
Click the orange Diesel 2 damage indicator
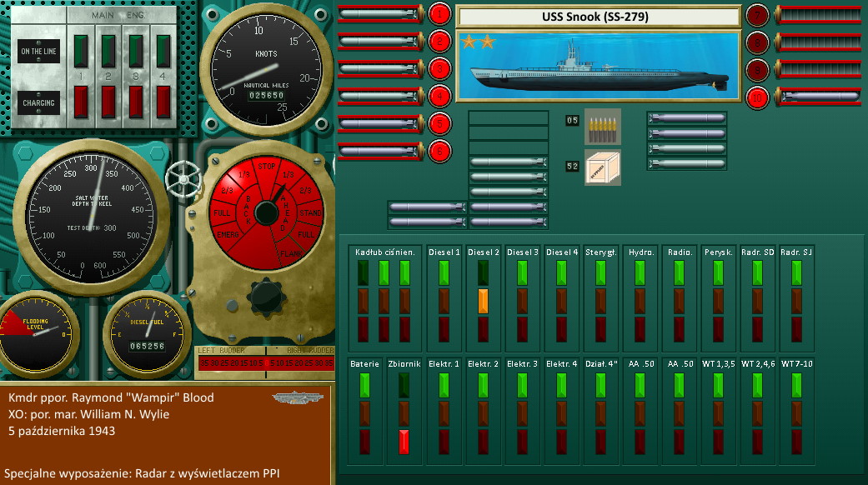pyautogui.click(x=483, y=300)
